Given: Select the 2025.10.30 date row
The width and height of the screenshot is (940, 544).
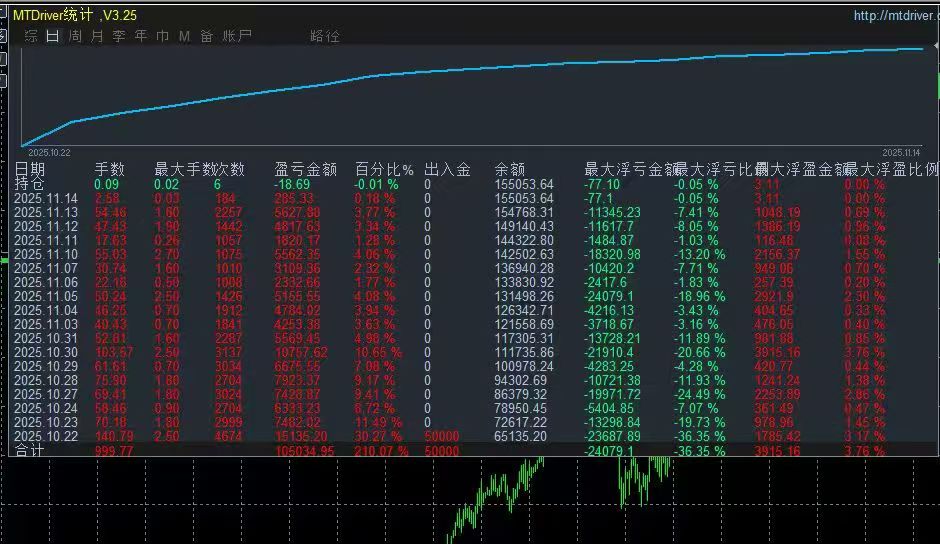Looking at the screenshot, I should (46, 352).
